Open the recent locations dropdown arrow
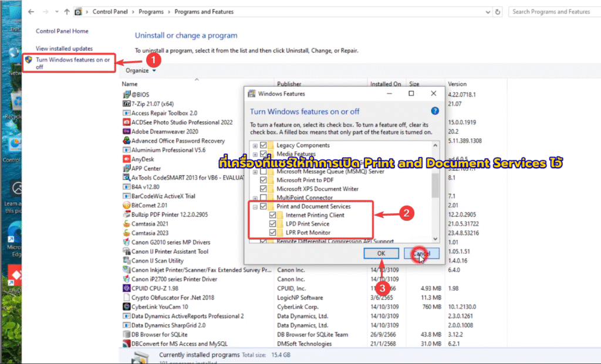 coord(57,12)
